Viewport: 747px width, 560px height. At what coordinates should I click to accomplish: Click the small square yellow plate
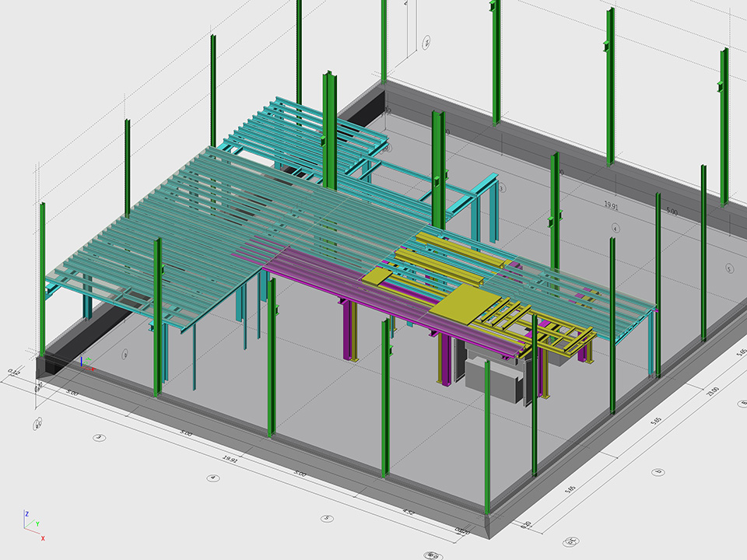click(378, 277)
